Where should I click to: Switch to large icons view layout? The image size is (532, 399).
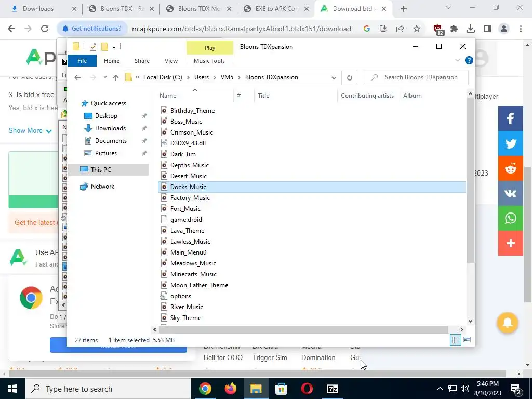467,340
